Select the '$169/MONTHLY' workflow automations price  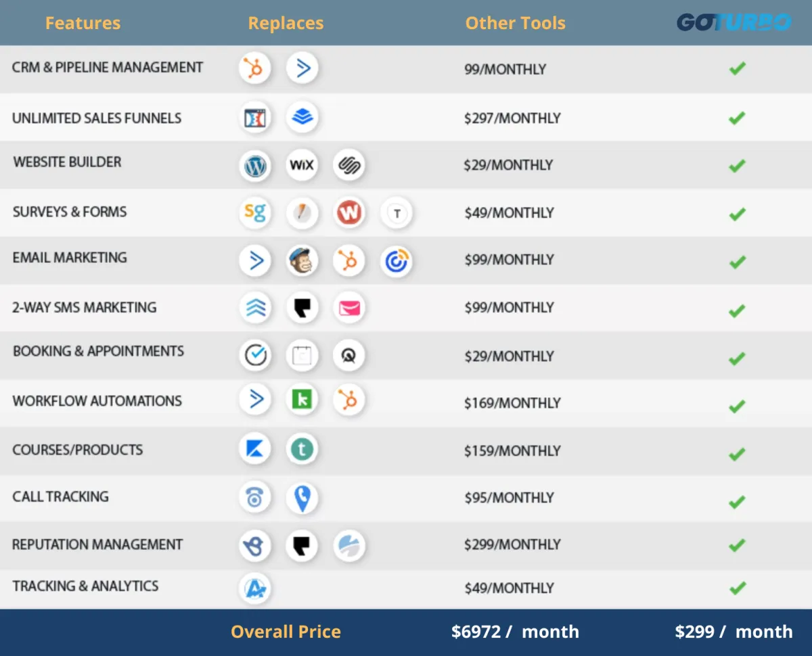[512, 403]
